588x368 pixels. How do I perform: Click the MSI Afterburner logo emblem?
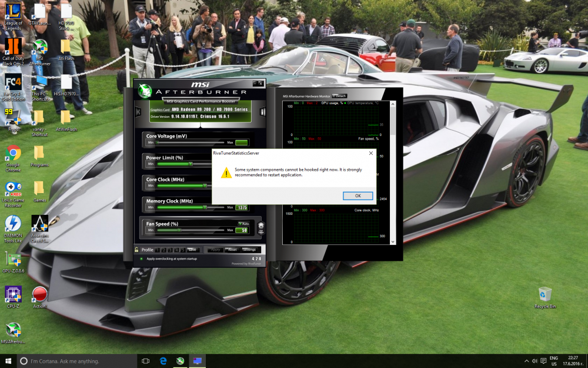(x=145, y=91)
